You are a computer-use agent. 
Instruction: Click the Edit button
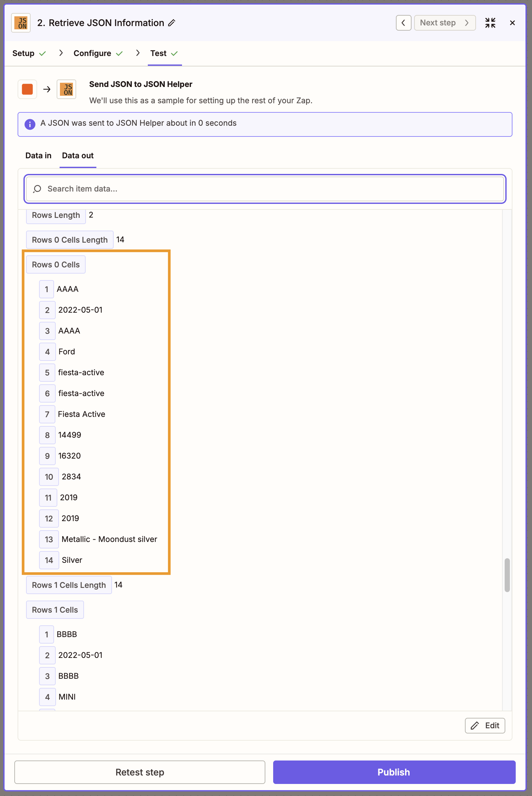[484, 725]
